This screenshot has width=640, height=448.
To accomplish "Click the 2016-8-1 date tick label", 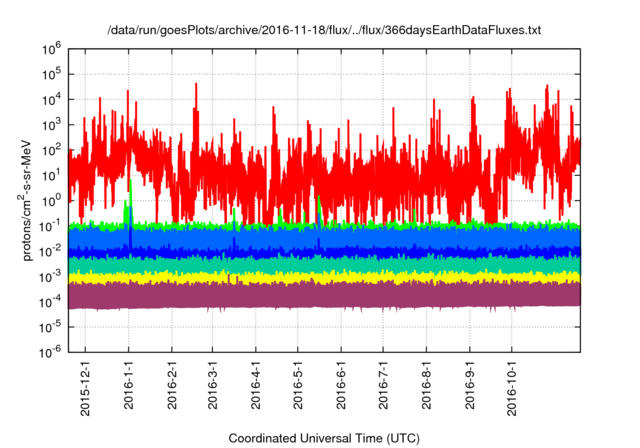I will (427, 385).
